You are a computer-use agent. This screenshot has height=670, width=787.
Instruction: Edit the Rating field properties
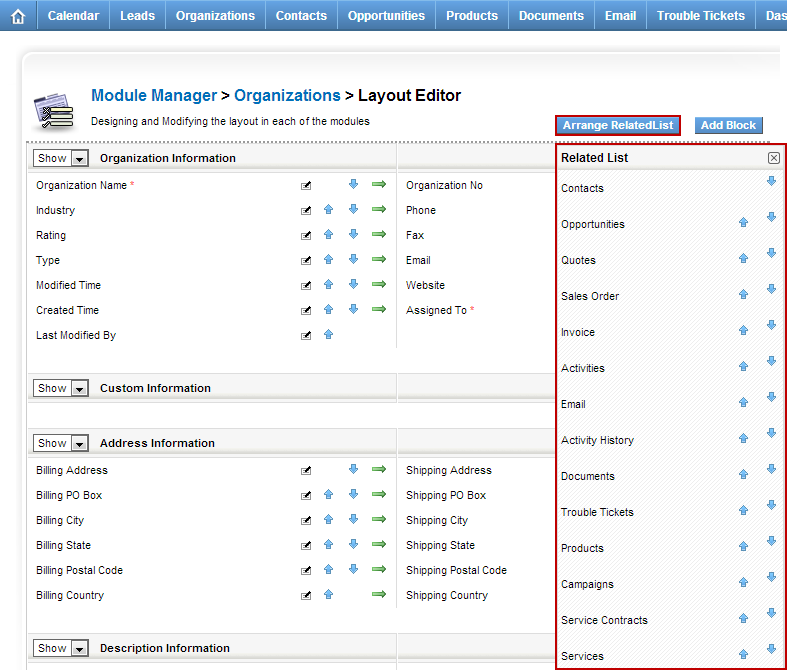pyautogui.click(x=306, y=235)
